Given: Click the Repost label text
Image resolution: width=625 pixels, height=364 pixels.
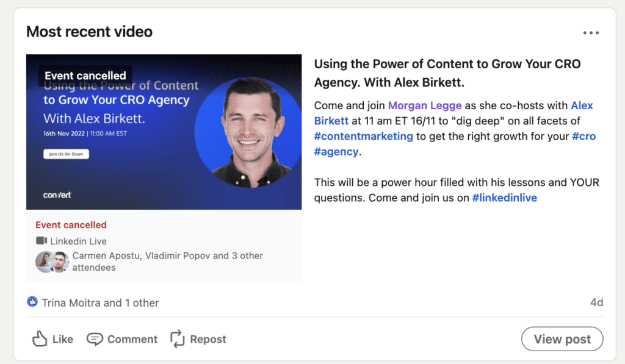Looking at the screenshot, I should (208, 340).
